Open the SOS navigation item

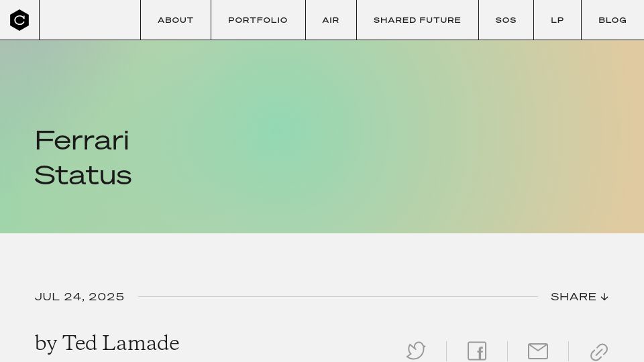tap(506, 20)
